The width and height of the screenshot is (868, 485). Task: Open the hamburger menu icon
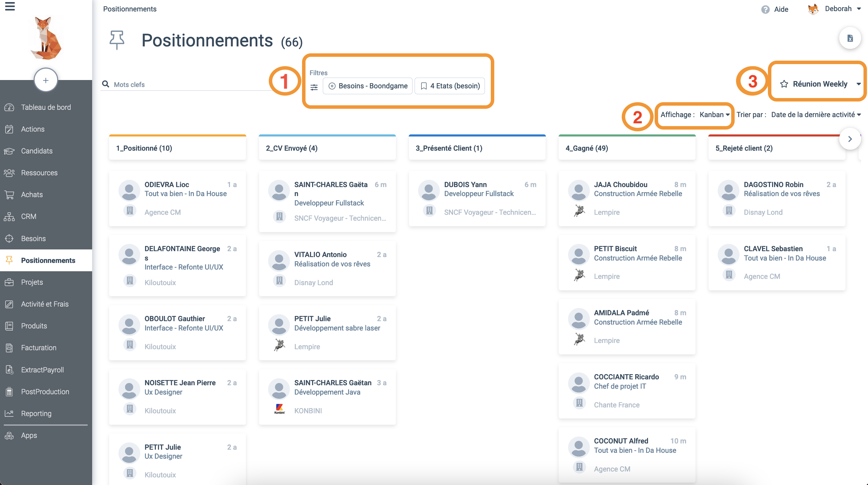click(x=10, y=6)
